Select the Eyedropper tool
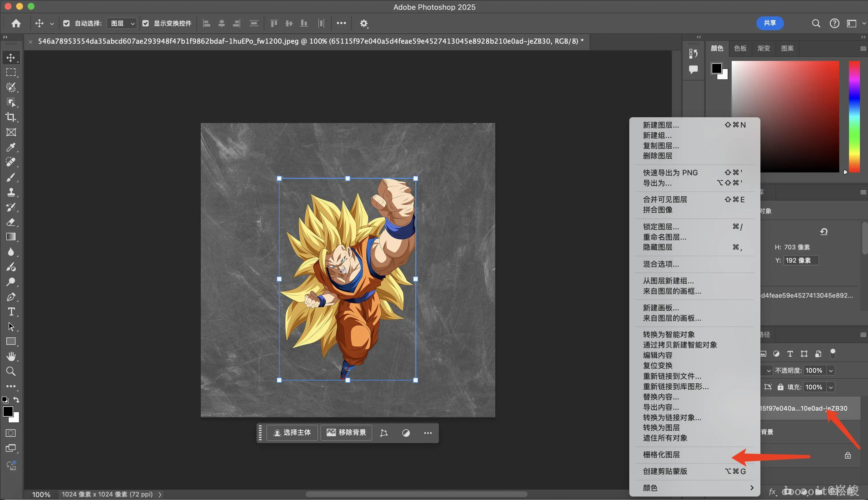 (x=11, y=147)
